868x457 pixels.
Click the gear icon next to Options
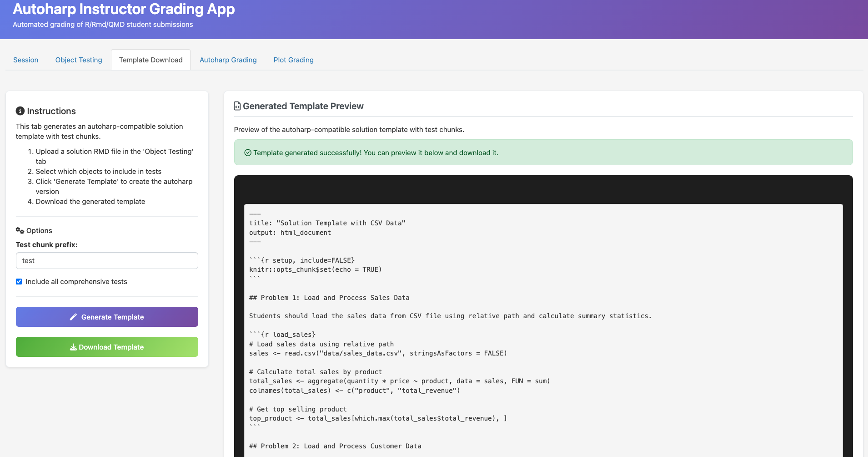click(19, 230)
